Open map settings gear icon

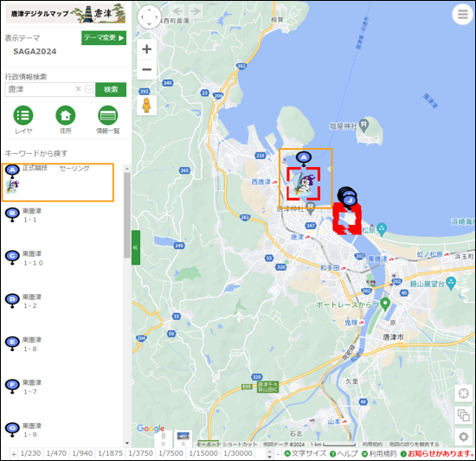463,437
